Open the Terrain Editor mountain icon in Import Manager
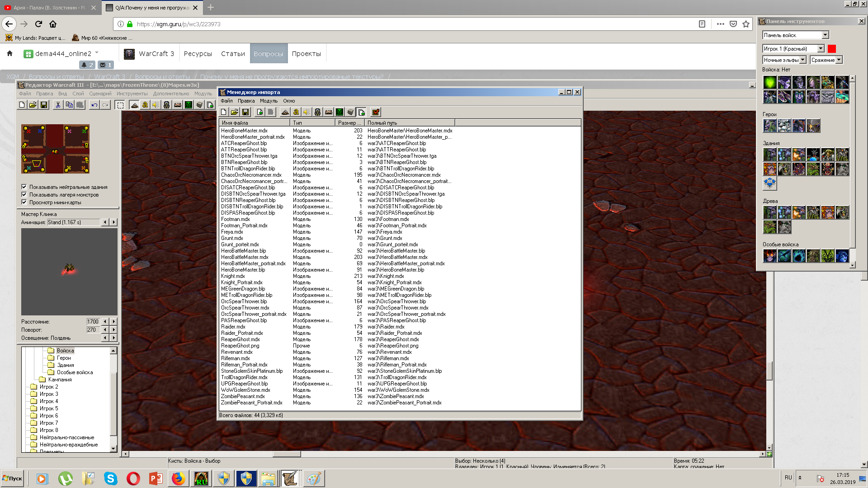This screenshot has height=488, width=868. pos(285,112)
